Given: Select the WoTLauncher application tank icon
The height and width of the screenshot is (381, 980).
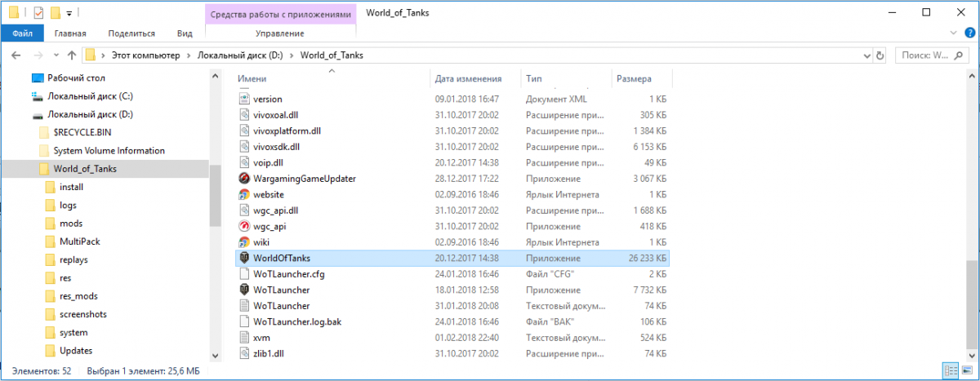Looking at the screenshot, I should (243, 290).
